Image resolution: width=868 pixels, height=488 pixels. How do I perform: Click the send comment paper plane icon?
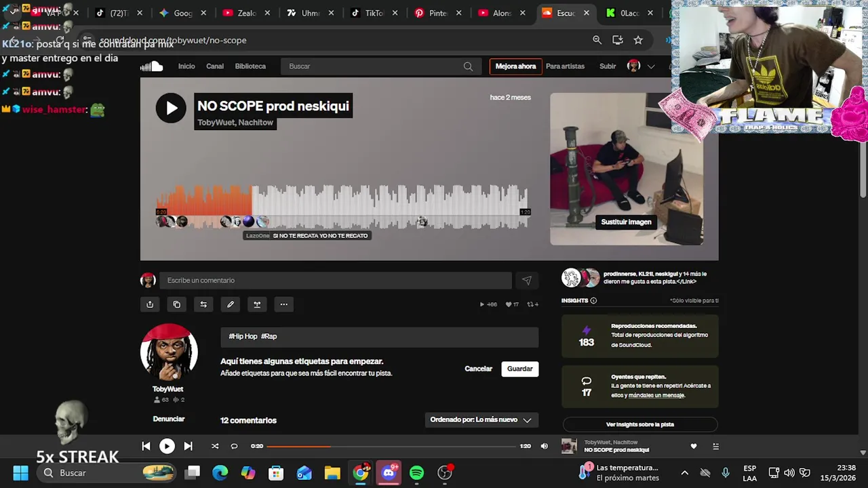pyautogui.click(x=527, y=281)
